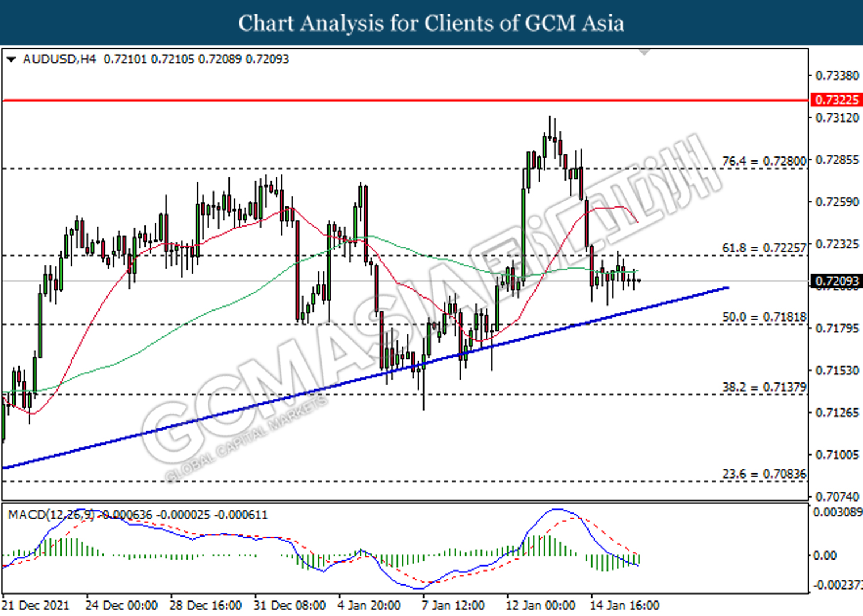
Task: Click the 7 Jan 12:00 time label
Action: pos(453,606)
